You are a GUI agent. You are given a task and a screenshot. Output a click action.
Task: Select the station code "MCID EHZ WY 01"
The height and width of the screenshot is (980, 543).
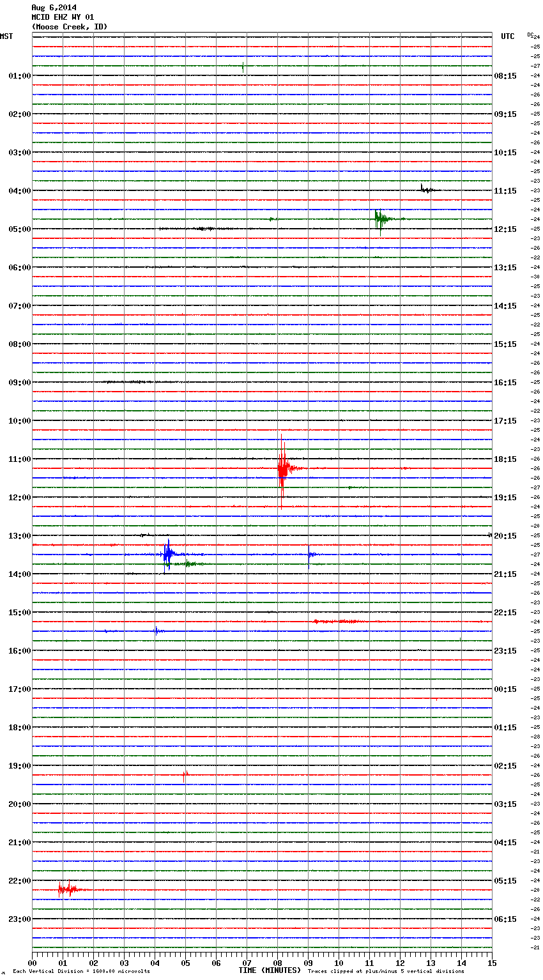pos(63,17)
